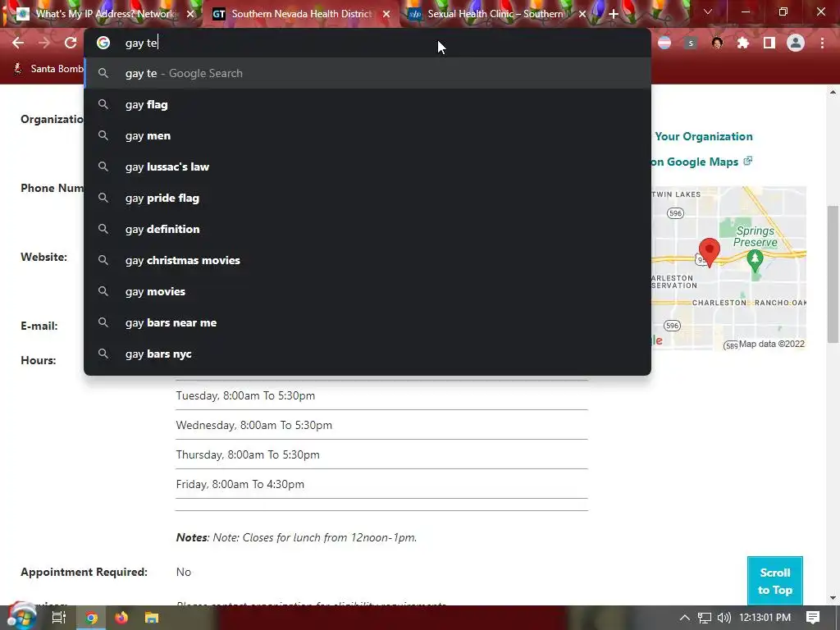
Task: Click the 'Hours:' label
Action: (38, 360)
